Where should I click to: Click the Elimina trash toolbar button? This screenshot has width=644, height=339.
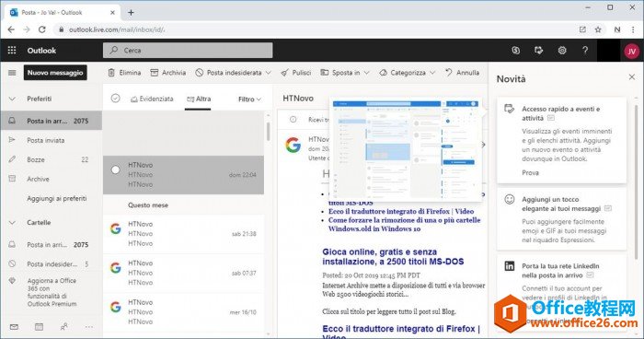pos(124,73)
